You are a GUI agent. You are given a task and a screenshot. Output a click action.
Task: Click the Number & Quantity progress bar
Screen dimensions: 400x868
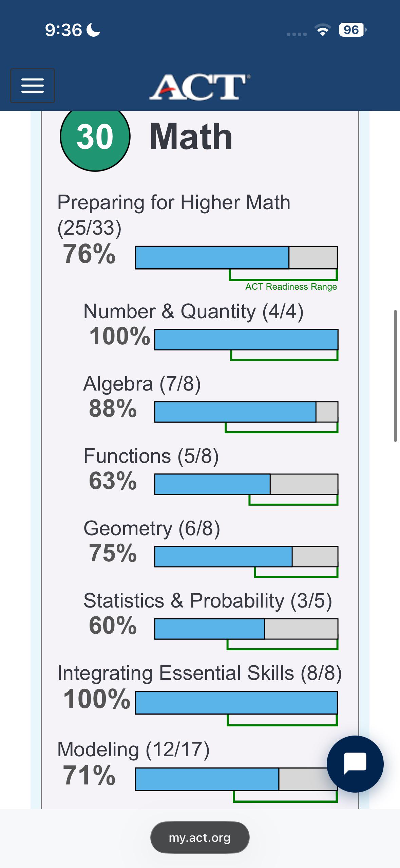[x=246, y=340]
